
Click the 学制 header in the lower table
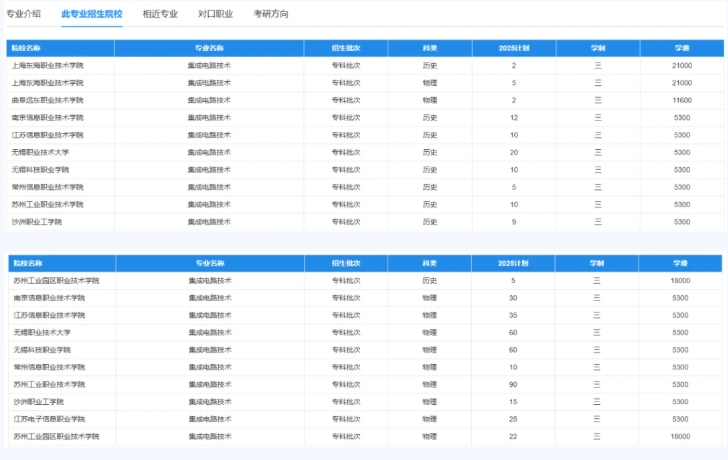pos(597,263)
